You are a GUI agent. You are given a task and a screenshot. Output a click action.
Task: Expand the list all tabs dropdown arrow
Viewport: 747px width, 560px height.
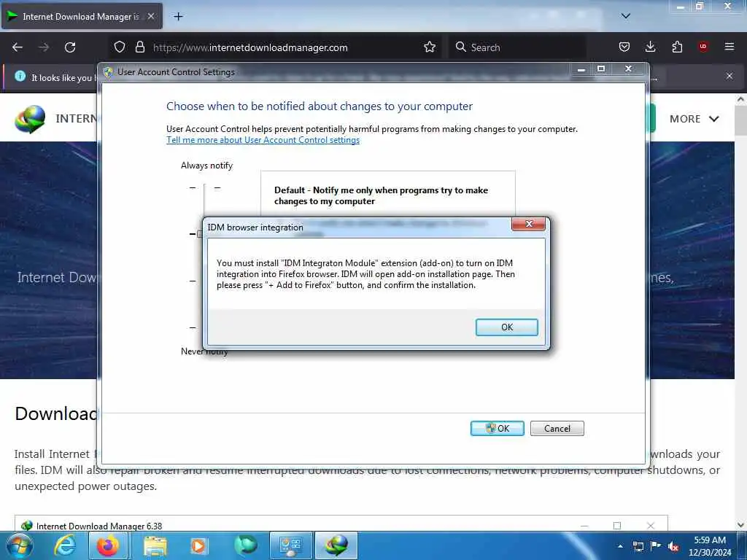coord(625,16)
